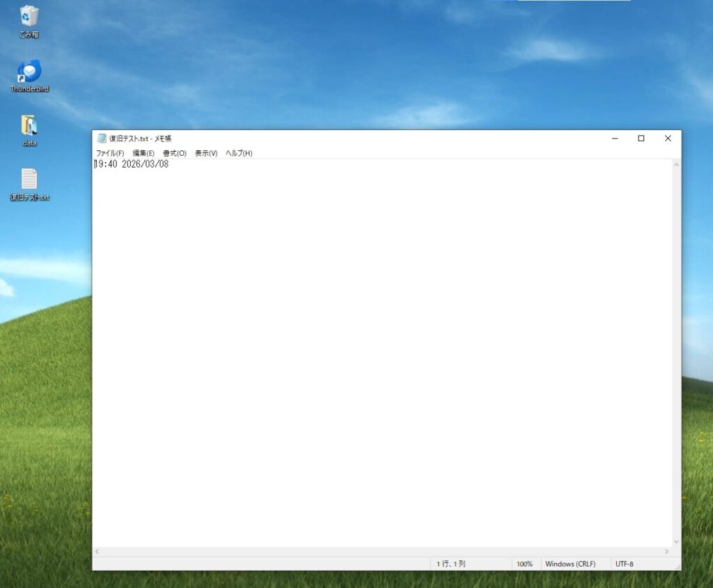
Task: Open the ファイル(F) menu
Action: (109, 153)
